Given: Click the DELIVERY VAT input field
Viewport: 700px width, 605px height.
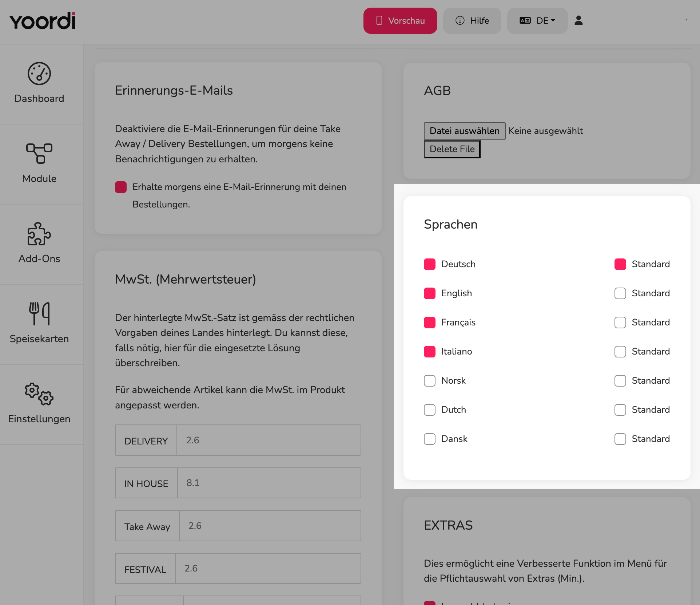Looking at the screenshot, I should pos(269,440).
